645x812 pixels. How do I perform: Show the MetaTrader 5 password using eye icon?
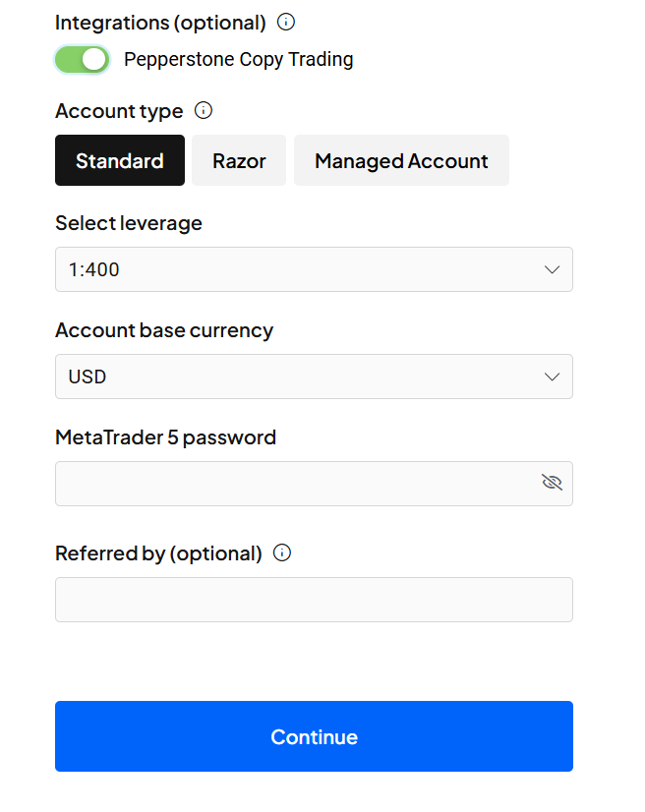[x=552, y=482]
